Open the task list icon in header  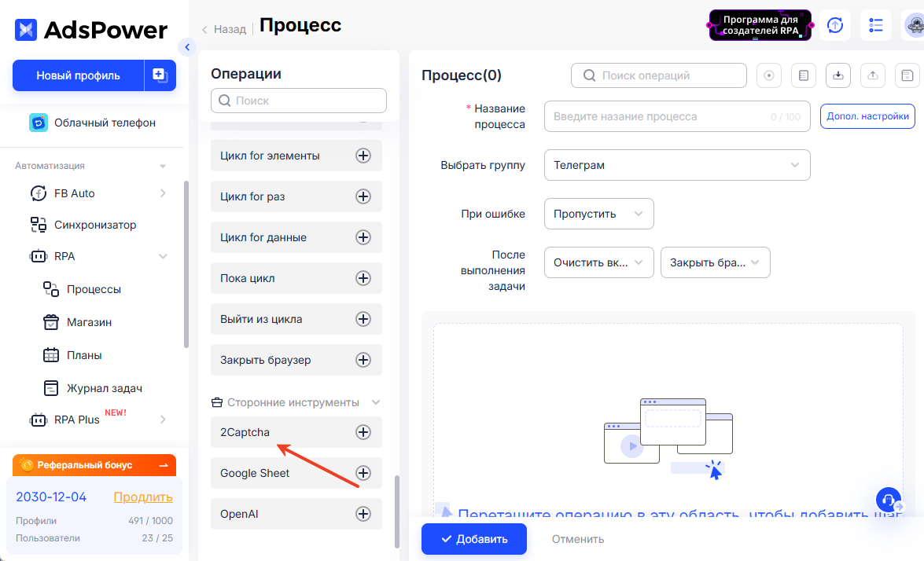click(x=876, y=25)
